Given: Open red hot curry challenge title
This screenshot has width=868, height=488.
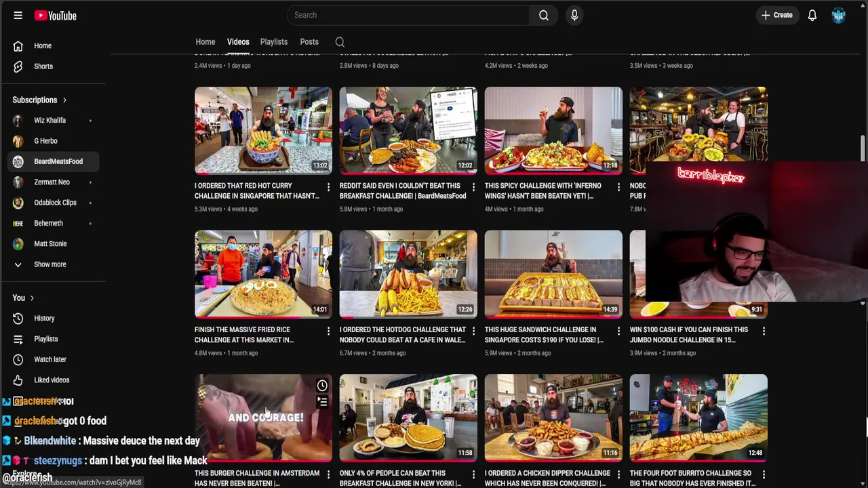Looking at the screenshot, I should click(256, 190).
